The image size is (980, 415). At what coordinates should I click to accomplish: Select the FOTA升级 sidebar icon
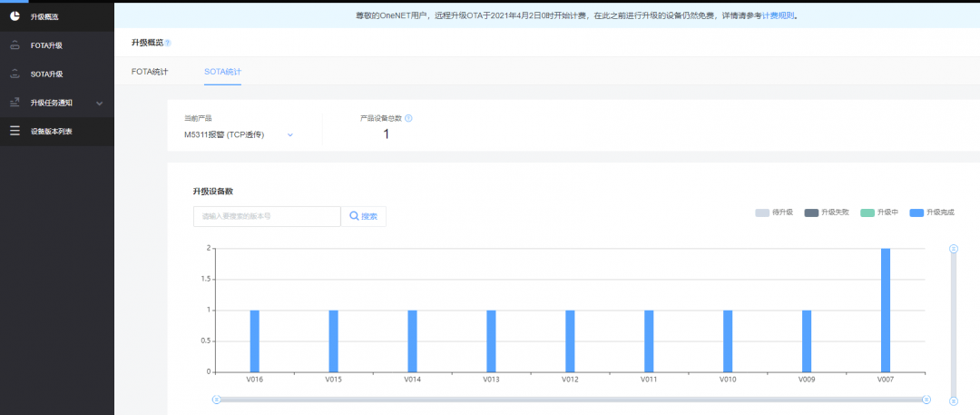click(15, 45)
